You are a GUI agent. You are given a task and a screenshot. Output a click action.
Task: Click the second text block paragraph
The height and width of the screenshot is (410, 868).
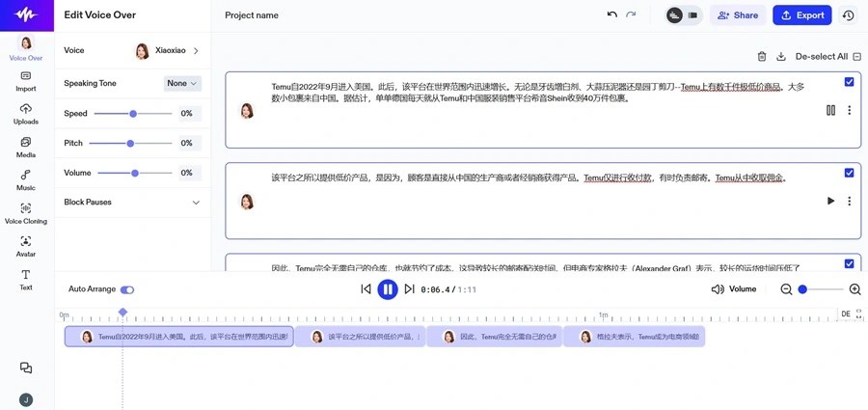pos(529,178)
